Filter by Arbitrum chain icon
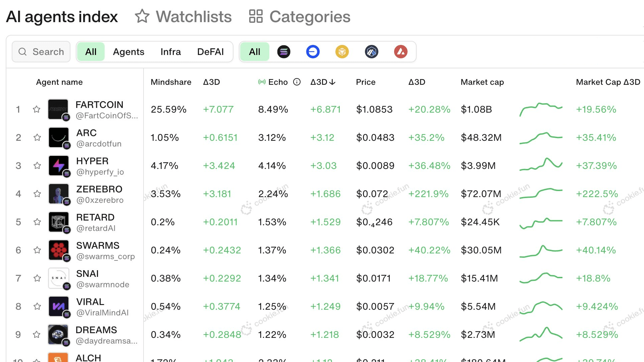This screenshot has height=362, width=644. coord(371,52)
